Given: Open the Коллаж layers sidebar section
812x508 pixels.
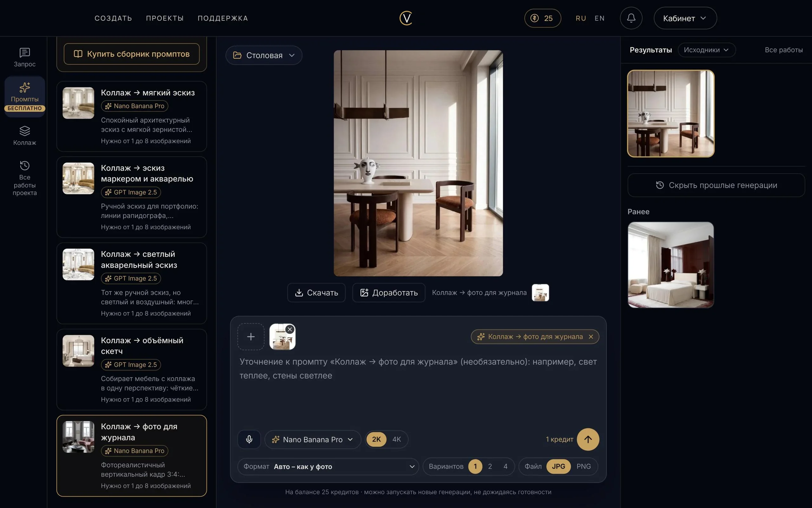Looking at the screenshot, I should (24, 135).
